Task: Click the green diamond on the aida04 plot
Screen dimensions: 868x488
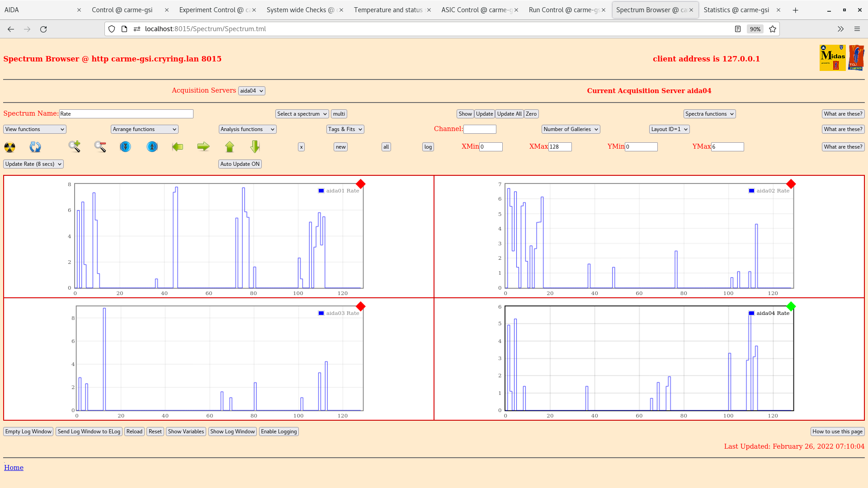Action: [791, 306]
